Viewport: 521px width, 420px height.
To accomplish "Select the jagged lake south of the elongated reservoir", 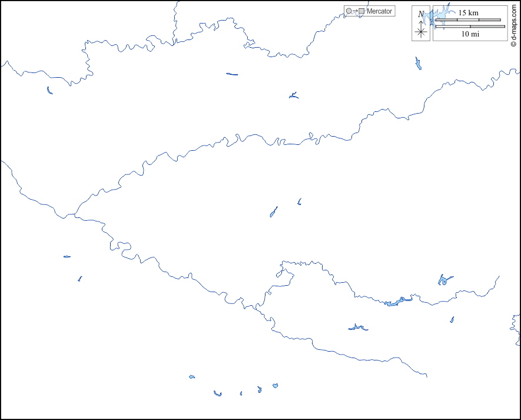I will (357, 328).
